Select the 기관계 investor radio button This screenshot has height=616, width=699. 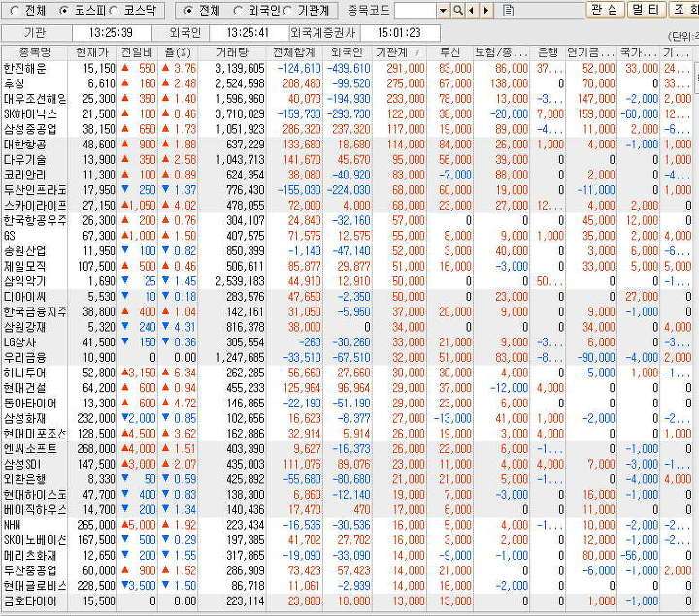tap(287, 11)
